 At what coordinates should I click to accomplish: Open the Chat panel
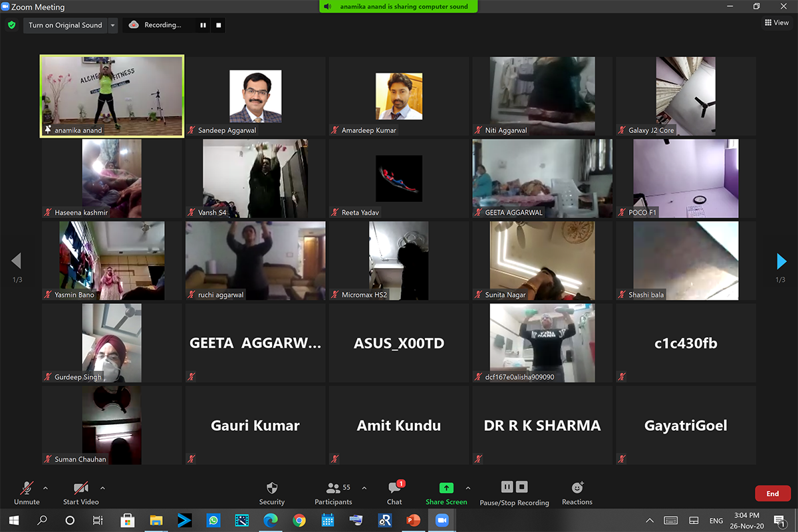394,489
